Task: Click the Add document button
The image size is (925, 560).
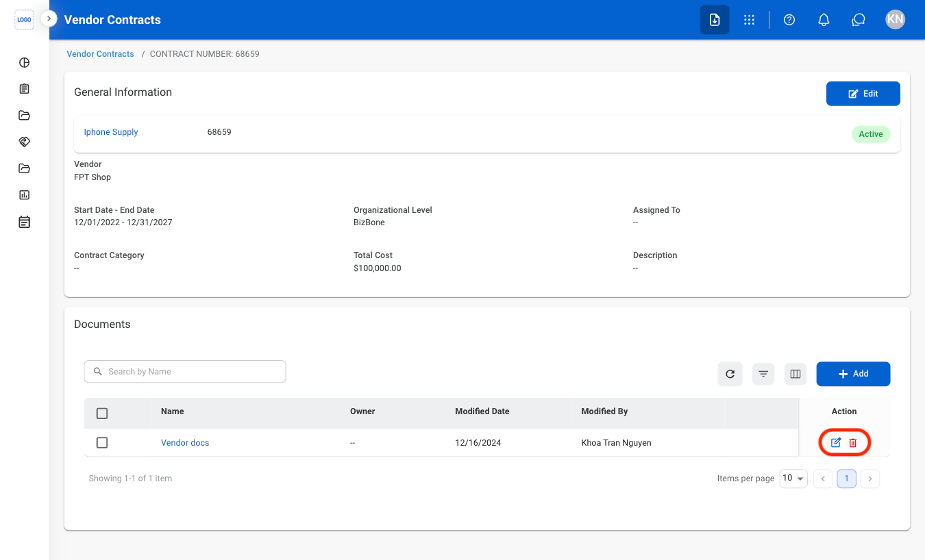Action: pos(853,374)
